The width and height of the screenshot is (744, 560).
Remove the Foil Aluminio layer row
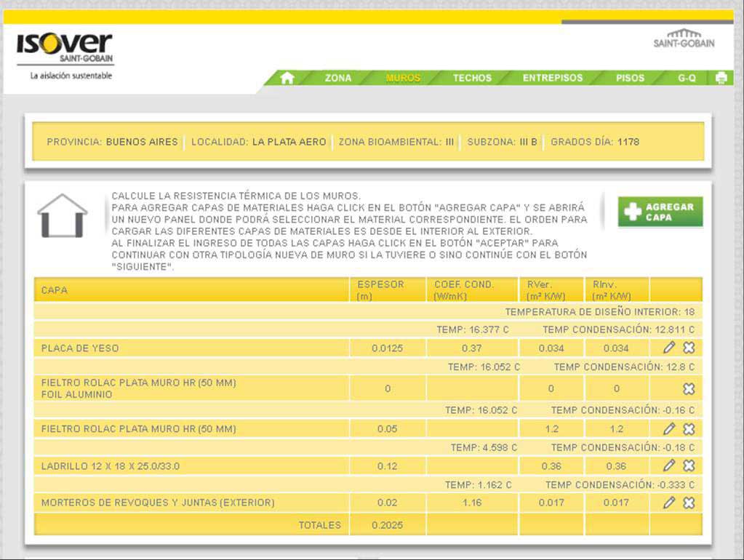click(x=689, y=388)
